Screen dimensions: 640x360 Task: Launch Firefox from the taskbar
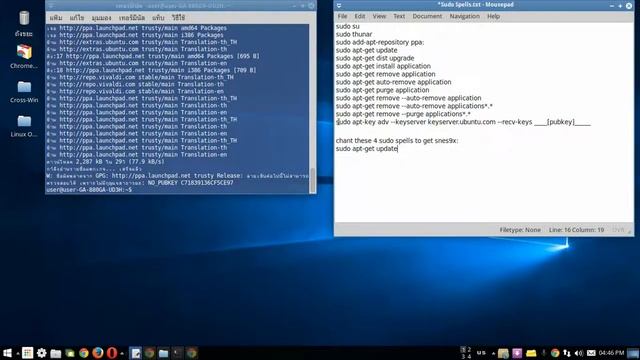pos(98,353)
